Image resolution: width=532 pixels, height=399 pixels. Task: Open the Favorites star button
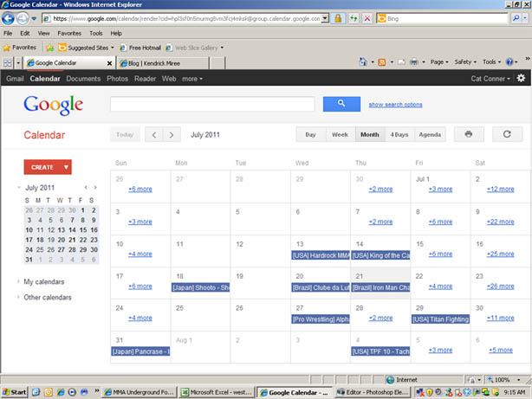pos(20,48)
